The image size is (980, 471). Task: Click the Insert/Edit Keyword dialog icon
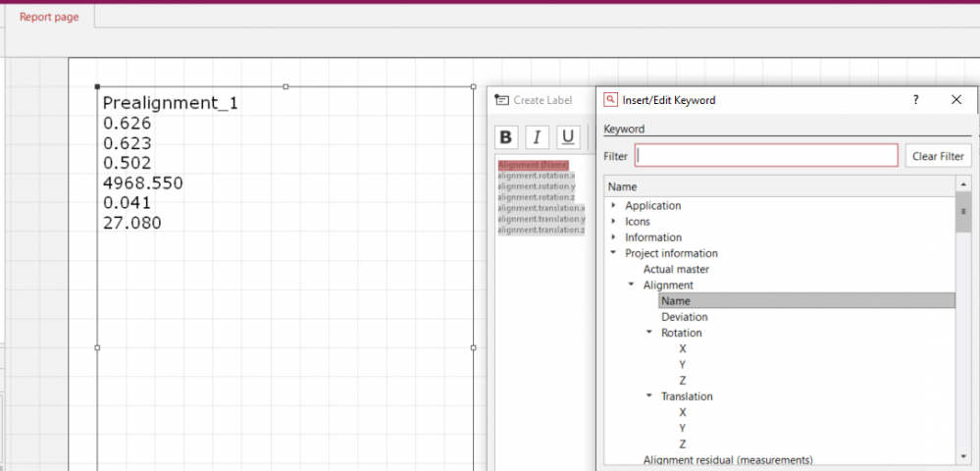pos(610,100)
